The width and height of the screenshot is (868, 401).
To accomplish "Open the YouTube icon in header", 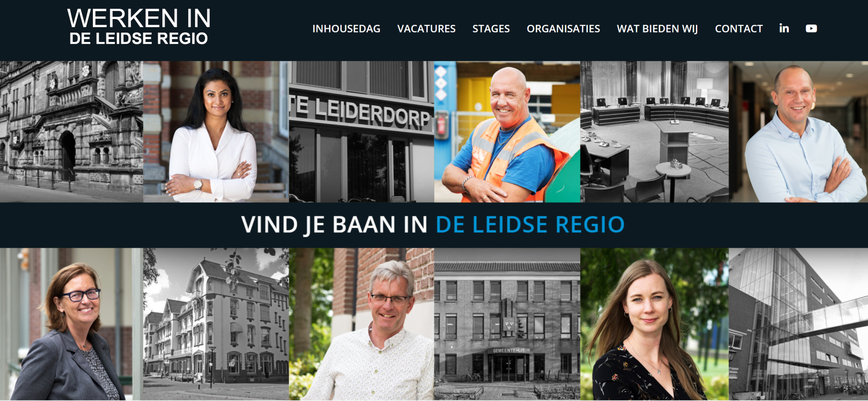I will pos(811,28).
